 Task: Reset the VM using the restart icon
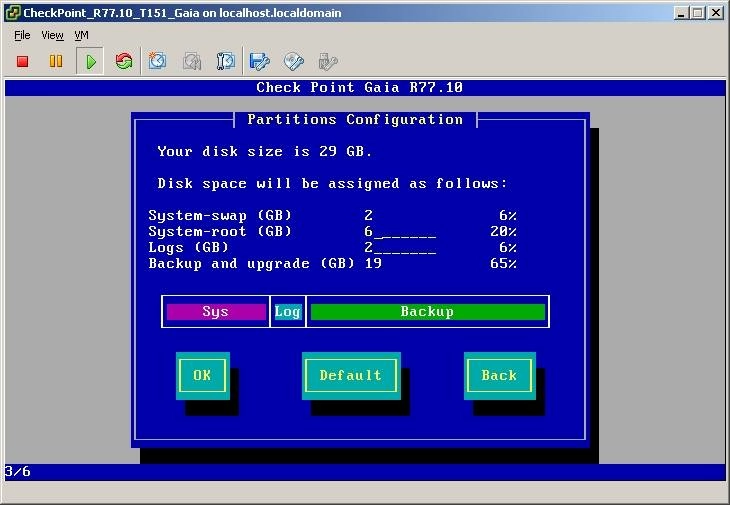(124, 61)
